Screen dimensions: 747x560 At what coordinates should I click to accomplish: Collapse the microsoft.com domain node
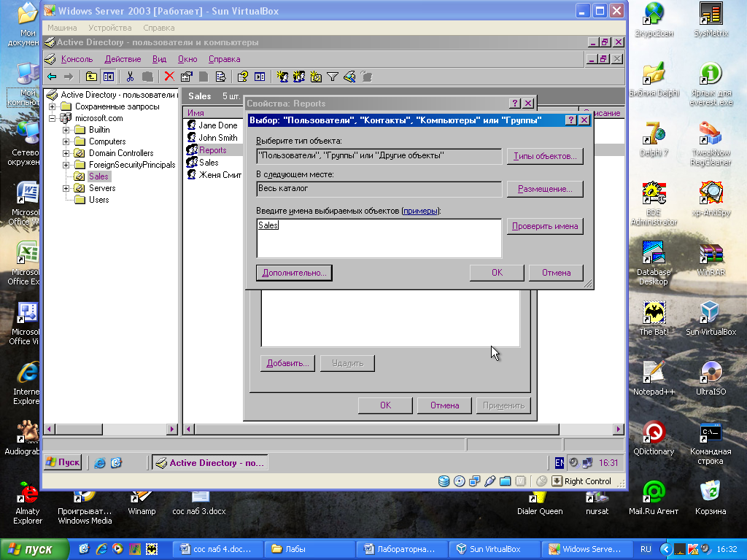click(x=53, y=118)
